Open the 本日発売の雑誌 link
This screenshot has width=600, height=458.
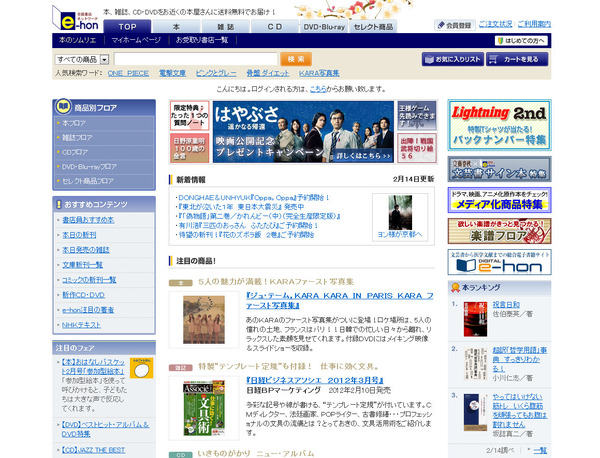86,250
